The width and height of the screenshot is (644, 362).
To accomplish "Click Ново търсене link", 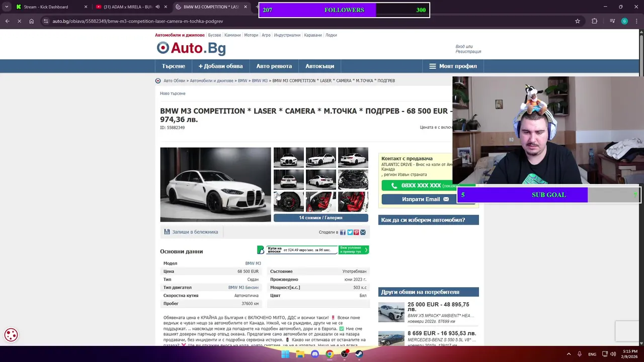I will (x=173, y=94).
